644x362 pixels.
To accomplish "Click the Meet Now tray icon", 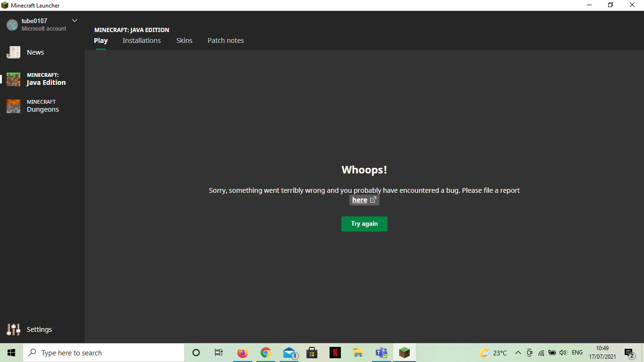I will [x=529, y=353].
